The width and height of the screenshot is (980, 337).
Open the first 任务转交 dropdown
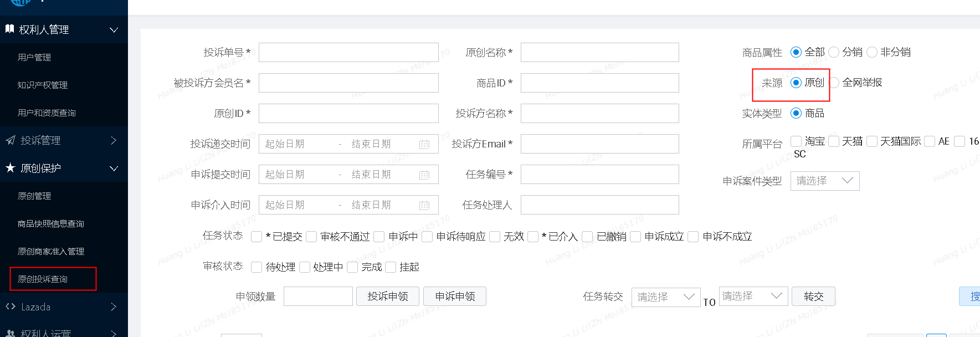pyautogui.click(x=665, y=297)
